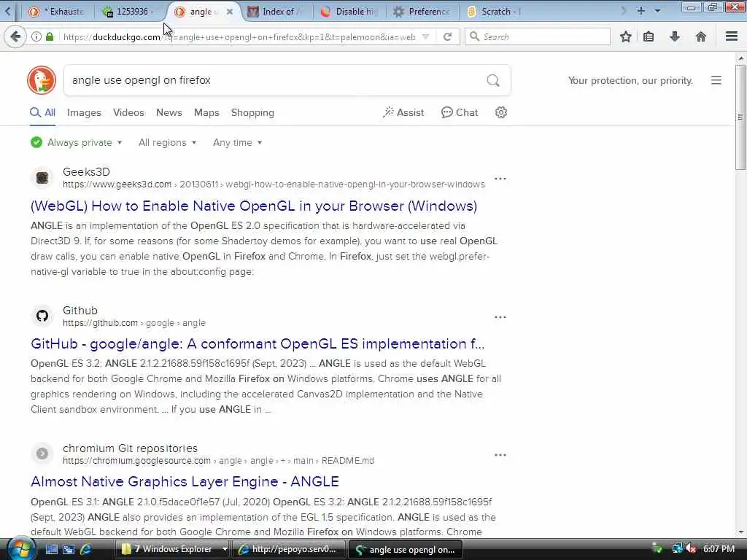Screen dimensions: 747x560
Task: Expand the address bar history dropdown arrow
Action: coord(426,36)
